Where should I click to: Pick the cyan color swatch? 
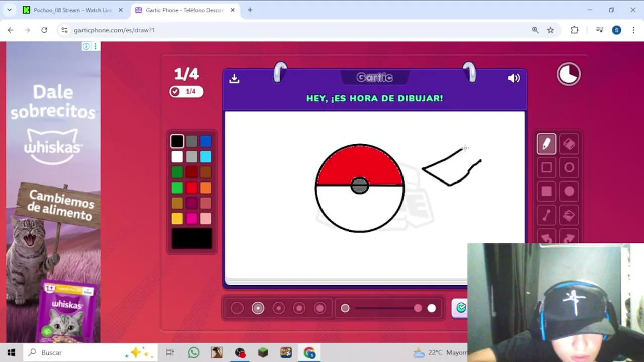click(206, 157)
